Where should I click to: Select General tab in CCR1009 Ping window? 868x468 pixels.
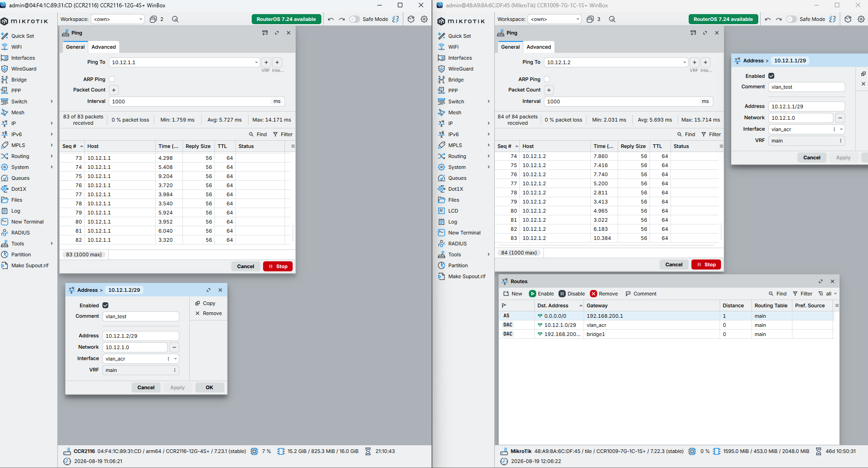[x=510, y=47]
